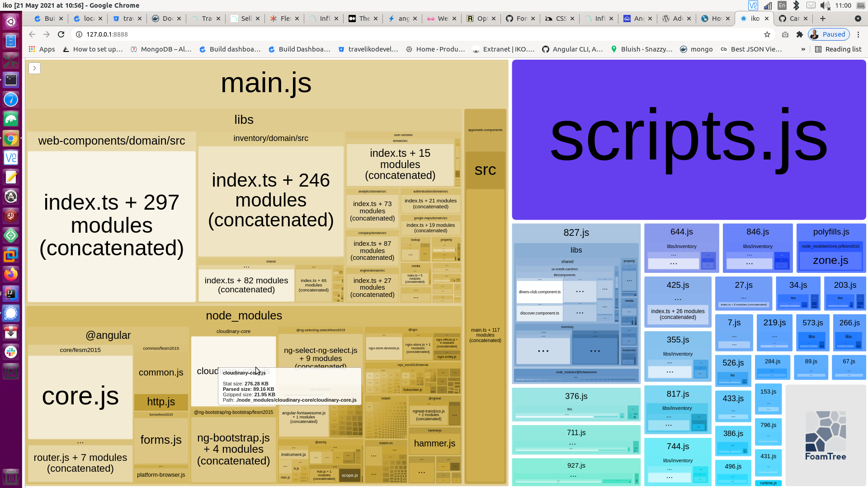Click the Bluetooth icon in the system tray

coord(796,5)
